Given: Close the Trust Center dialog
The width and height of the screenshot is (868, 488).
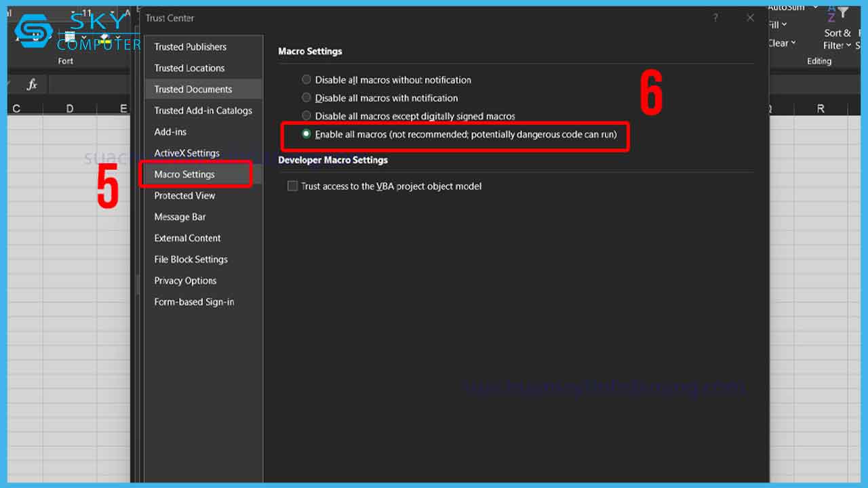Looking at the screenshot, I should tap(750, 18).
